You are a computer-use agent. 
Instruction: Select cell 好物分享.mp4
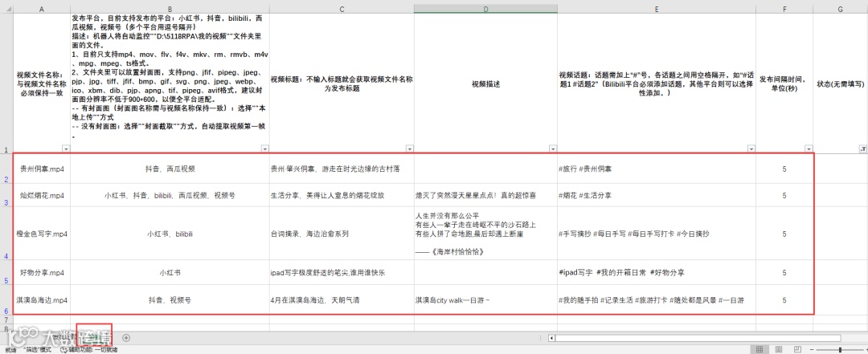[42, 272]
